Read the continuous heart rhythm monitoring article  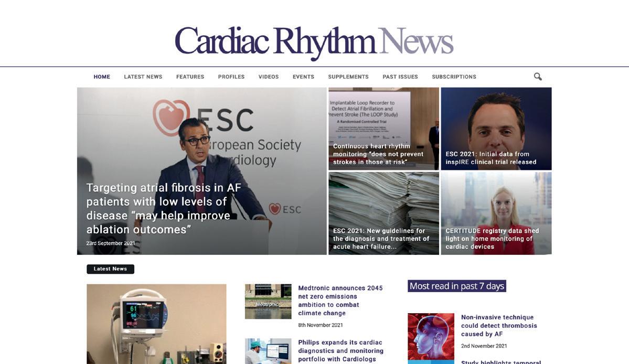coord(378,154)
